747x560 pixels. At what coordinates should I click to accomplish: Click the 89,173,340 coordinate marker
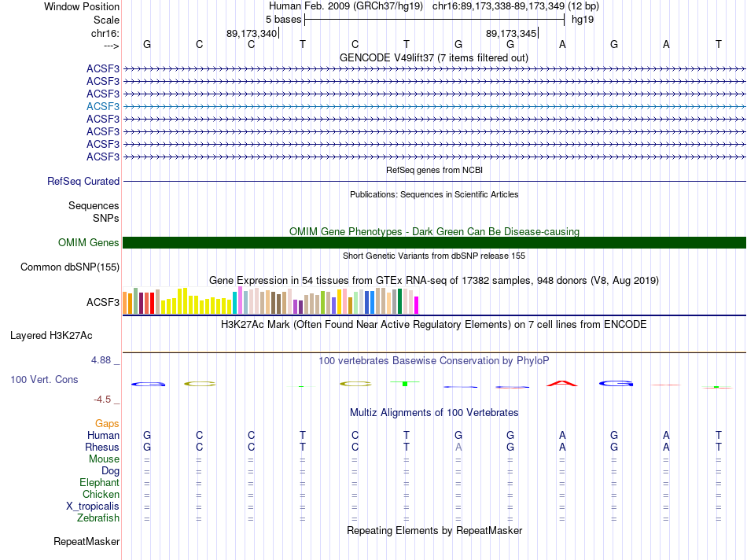(252, 33)
